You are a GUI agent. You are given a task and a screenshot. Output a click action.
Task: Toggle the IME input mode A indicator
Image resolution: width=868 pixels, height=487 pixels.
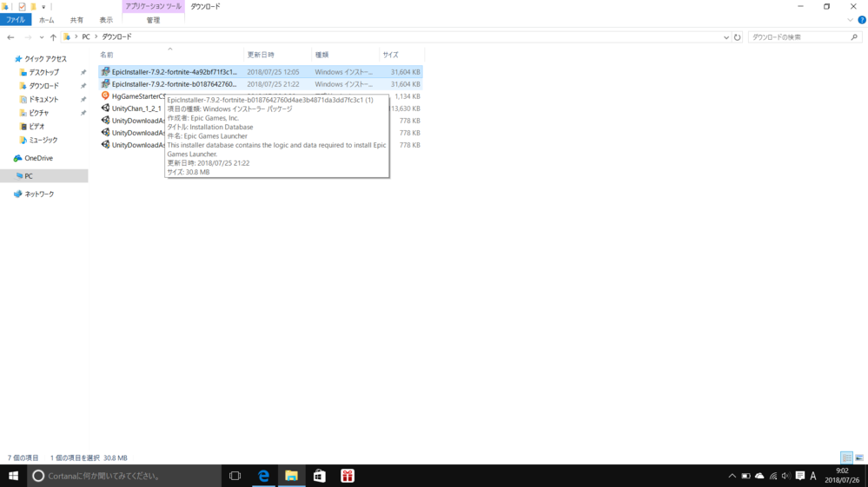tap(813, 476)
